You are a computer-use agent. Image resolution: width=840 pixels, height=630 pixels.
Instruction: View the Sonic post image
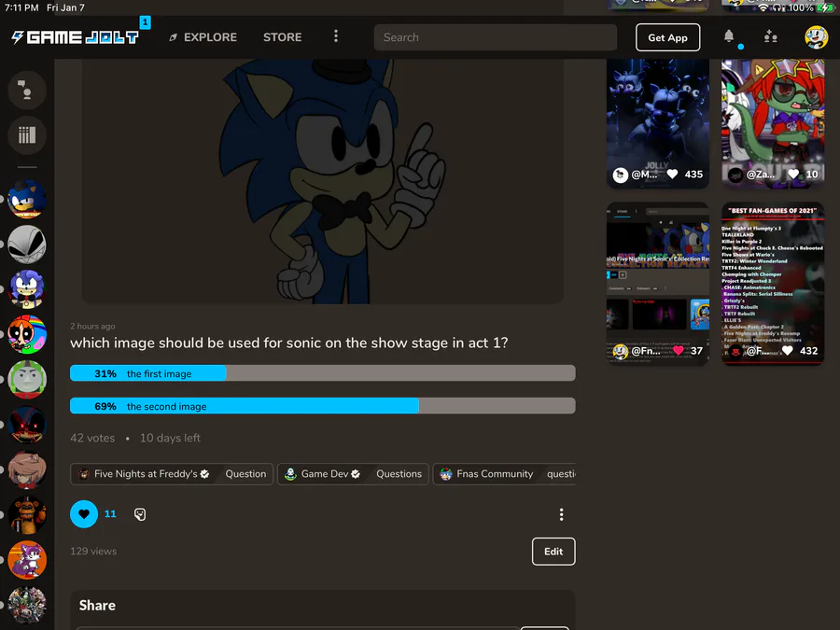coord(323,181)
